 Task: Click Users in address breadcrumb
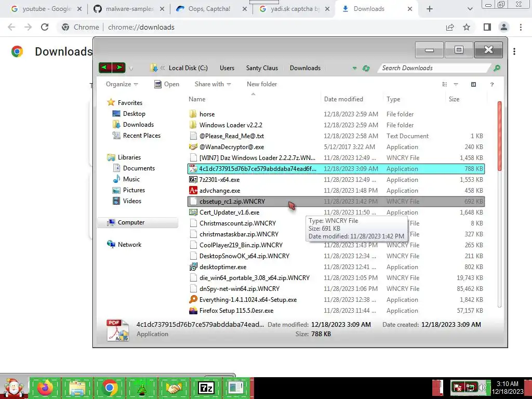point(227,68)
